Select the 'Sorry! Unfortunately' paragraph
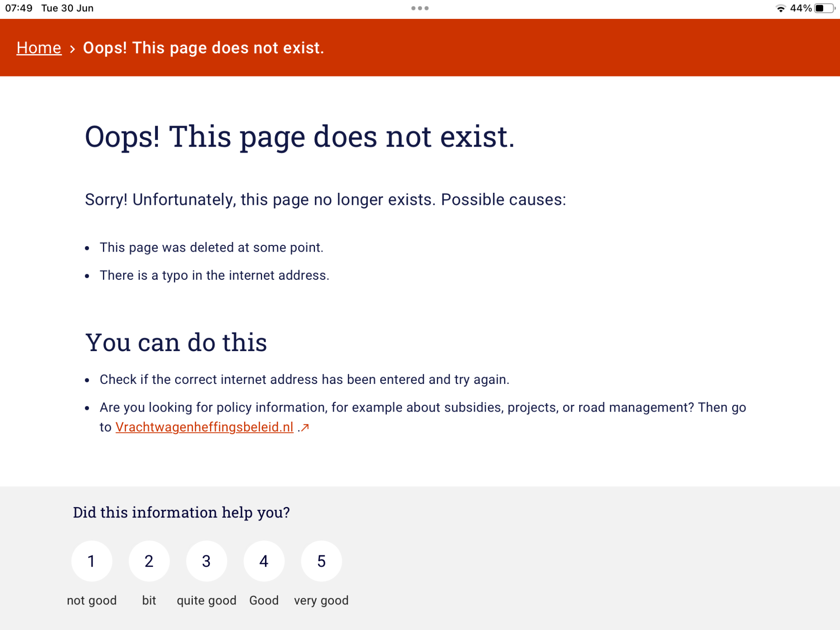840x630 pixels. tap(325, 200)
